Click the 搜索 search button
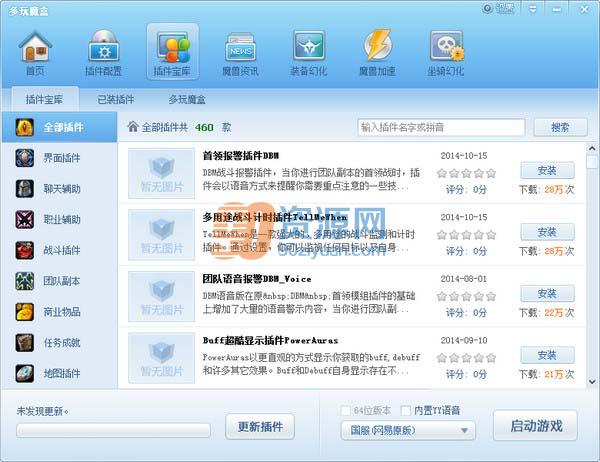Image resolution: width=600 pixels, height=462 pixels. pyautogui.click(x=561, y=127)
